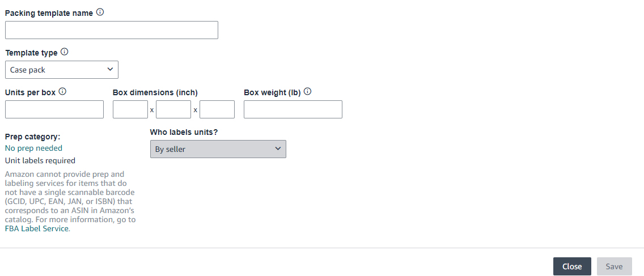644x276 pixels.
Task: Follow the FBA Label Service link
Action: coord(36,229)
